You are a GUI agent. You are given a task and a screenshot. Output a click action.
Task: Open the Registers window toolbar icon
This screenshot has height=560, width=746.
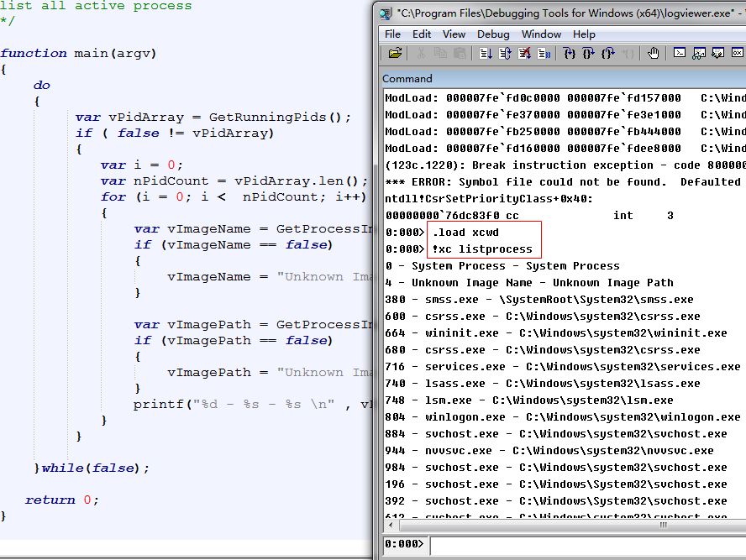pos(738,53)
